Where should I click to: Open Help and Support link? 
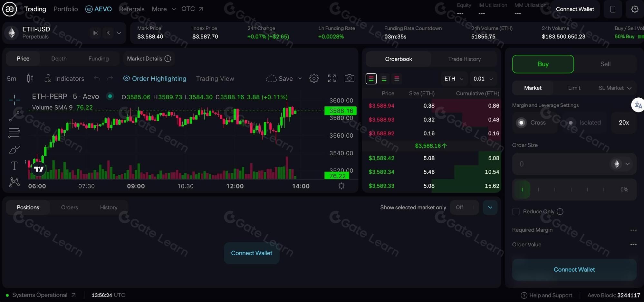(x=547, y=295)
